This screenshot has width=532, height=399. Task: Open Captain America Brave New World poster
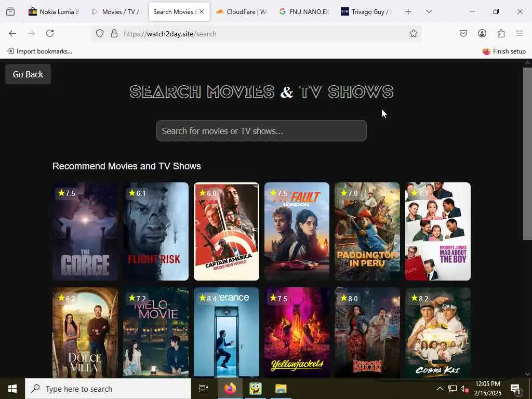coord(227,231)
